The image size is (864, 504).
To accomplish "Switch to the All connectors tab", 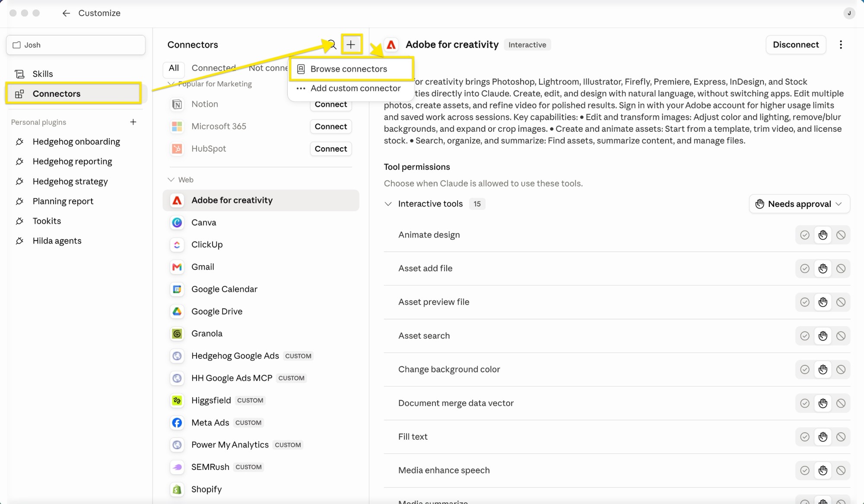I will coord(174,68).
